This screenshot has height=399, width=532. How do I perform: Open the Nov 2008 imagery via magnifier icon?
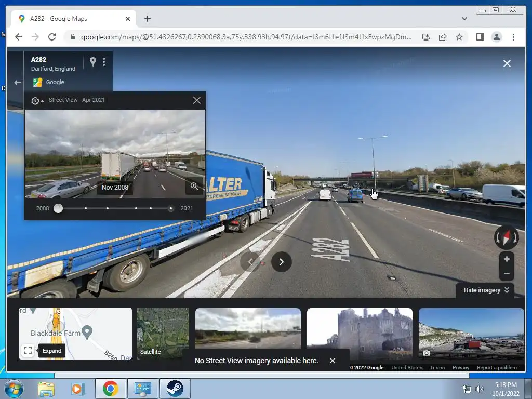(x=194, y=186)
